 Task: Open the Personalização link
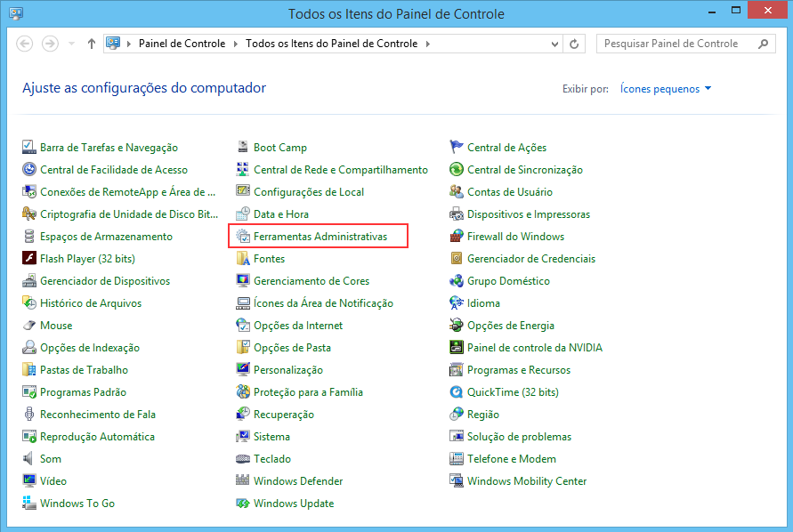click(288, 370)
